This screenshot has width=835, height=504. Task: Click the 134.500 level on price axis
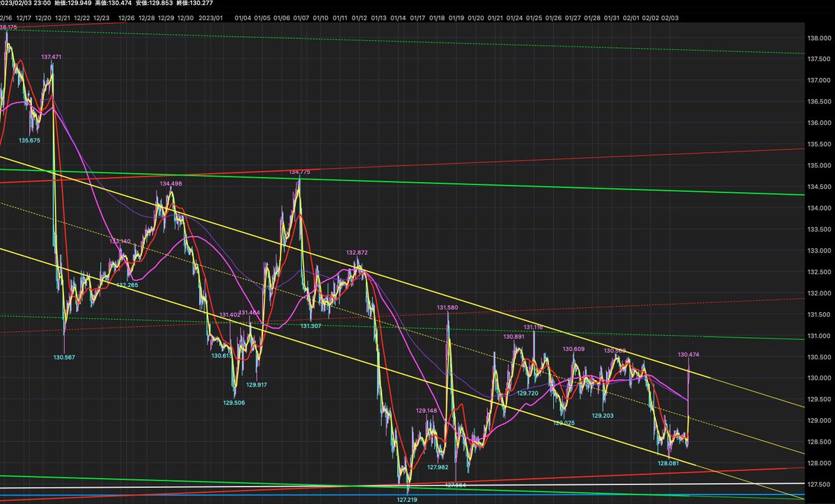click(819, 186)
